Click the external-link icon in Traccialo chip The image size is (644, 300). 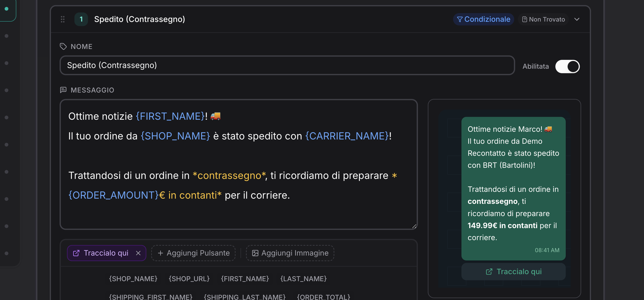(x=76, y=253)
